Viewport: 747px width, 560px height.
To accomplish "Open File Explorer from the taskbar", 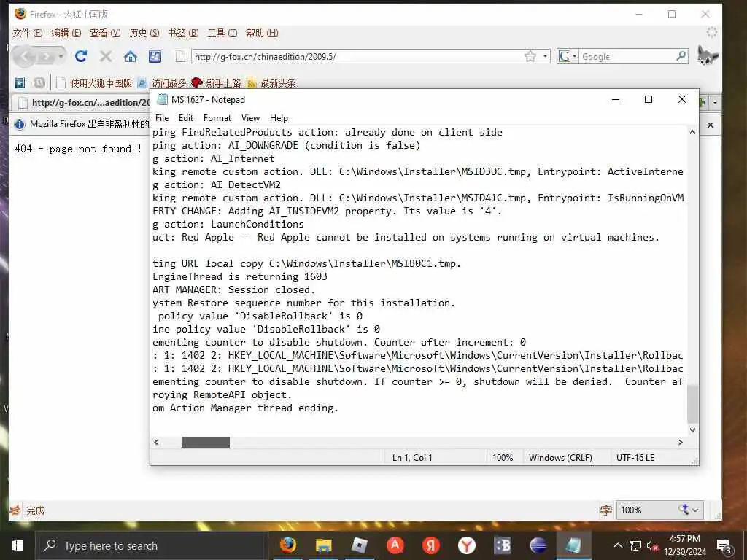I will tap(323, 545).
